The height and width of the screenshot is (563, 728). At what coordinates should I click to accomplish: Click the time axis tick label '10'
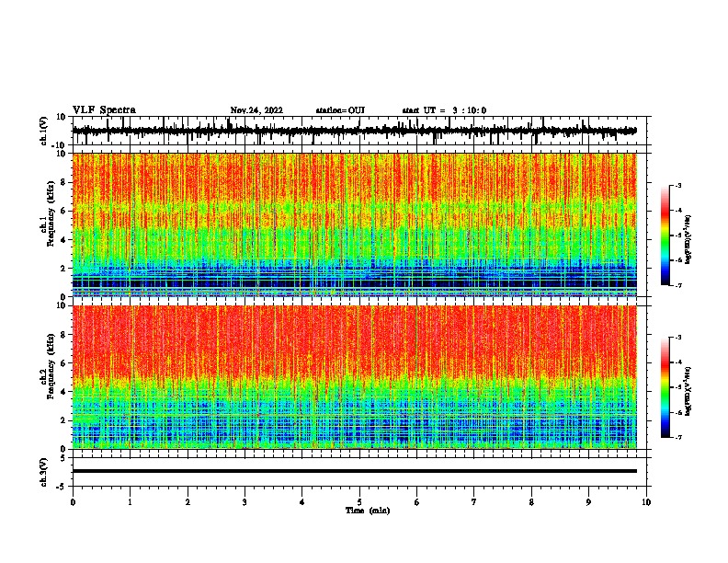pos(646,502)
